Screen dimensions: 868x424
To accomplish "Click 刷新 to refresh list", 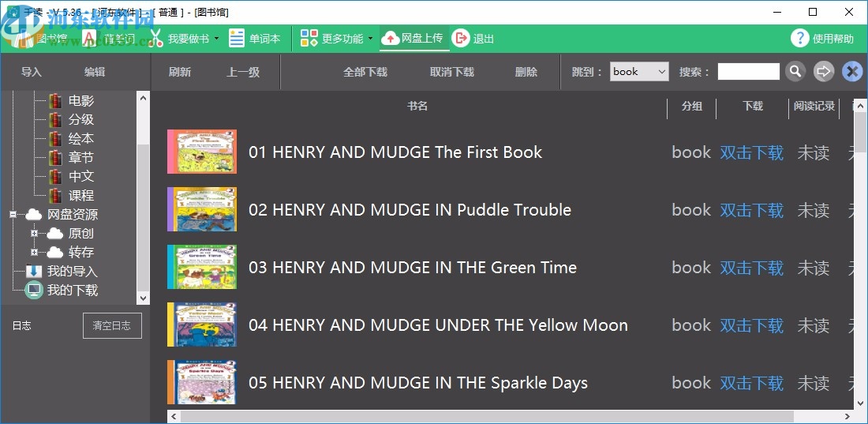I will point(180,72).
